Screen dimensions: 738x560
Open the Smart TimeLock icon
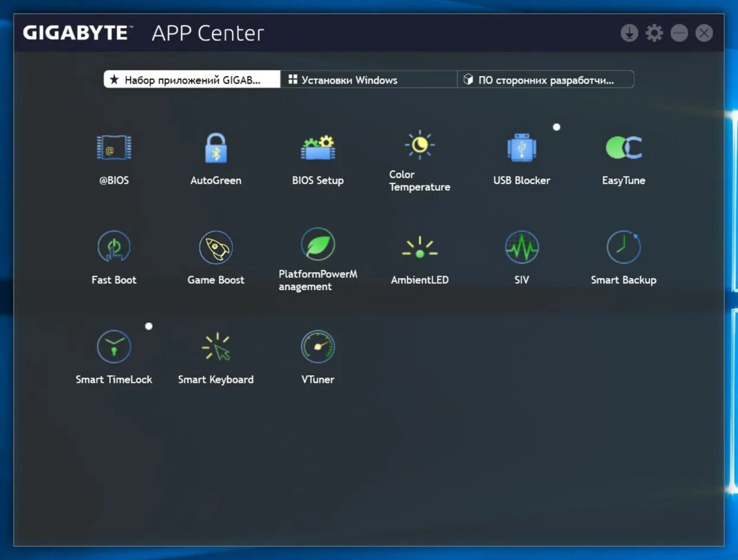click(114, 347)
